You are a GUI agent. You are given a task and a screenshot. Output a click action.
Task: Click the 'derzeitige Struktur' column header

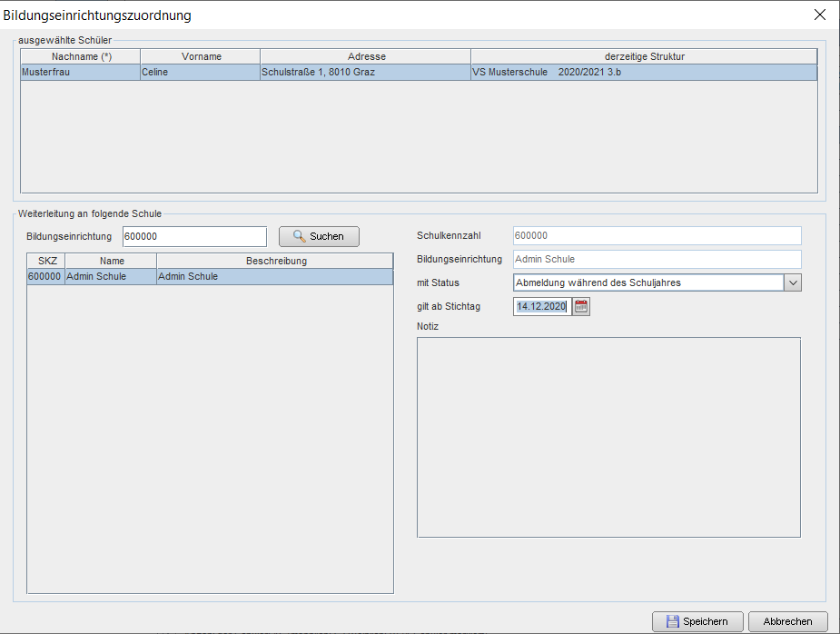pos(644,56)
